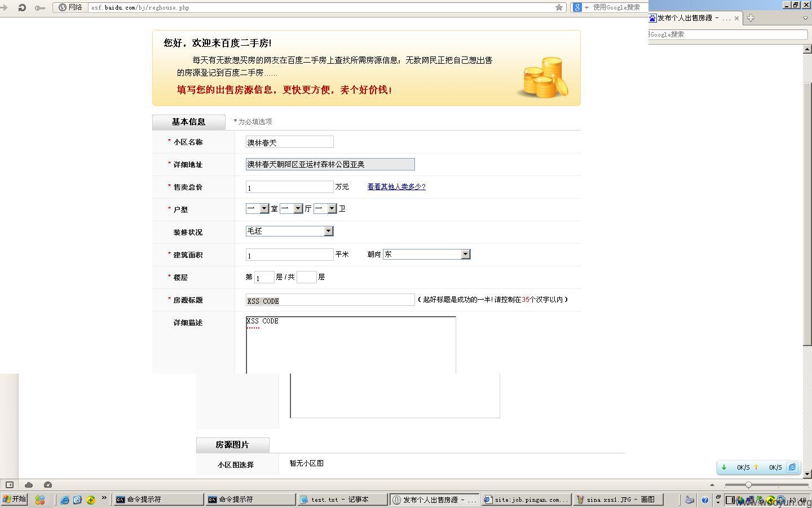Open the turbo speedometer icon
Viewport: 812px width, 508px height.
coord(48,485)
